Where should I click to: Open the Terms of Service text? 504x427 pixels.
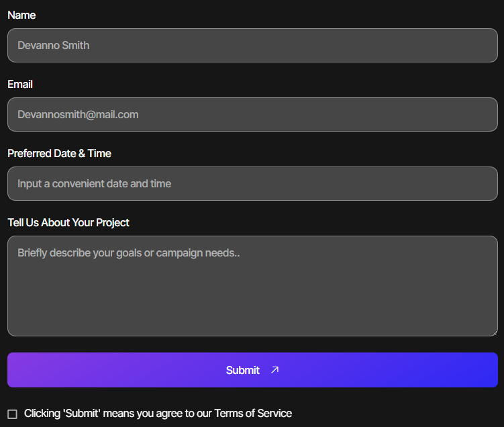[x=253, y=414]
